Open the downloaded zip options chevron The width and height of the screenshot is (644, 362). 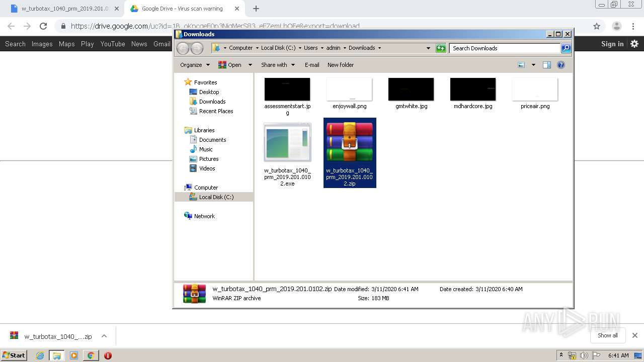[x=104, y=336]
